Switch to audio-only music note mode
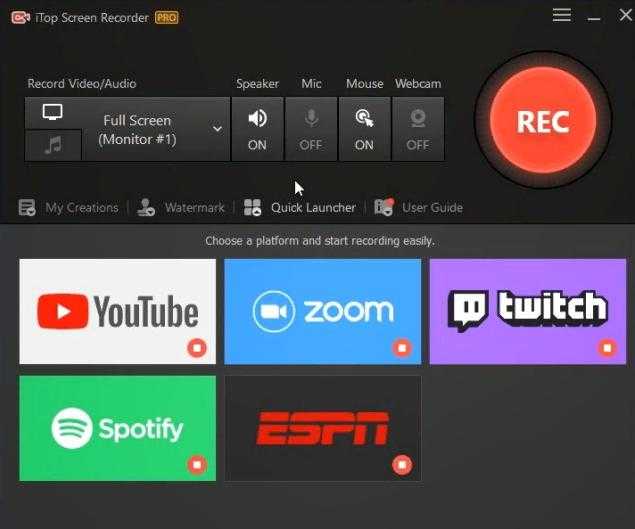The image size is (635, 529). (53, 145)
